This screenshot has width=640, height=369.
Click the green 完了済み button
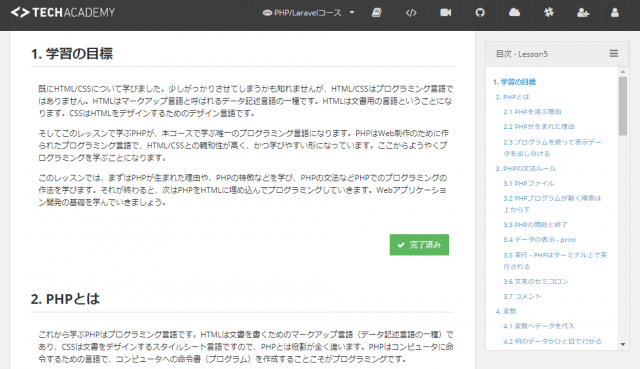419,245
